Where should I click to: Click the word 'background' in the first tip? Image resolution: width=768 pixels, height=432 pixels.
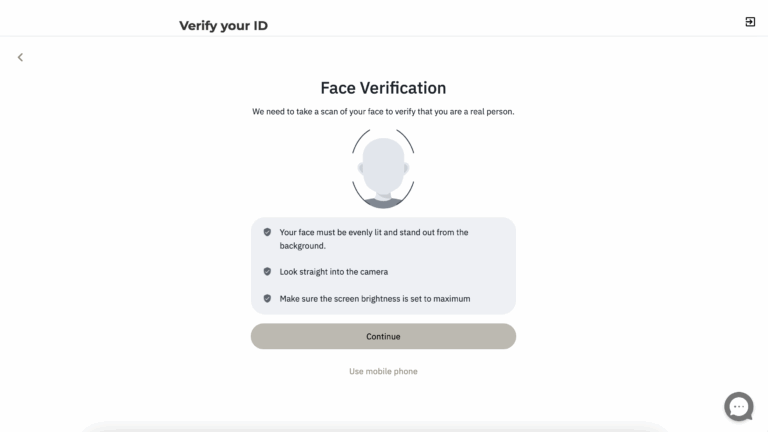[301, 245]
